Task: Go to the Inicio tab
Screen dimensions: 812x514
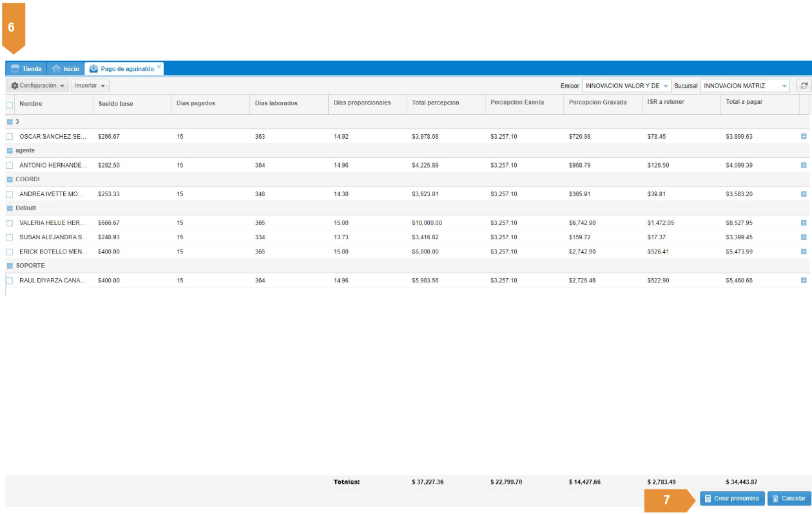Action: point(65,69)
